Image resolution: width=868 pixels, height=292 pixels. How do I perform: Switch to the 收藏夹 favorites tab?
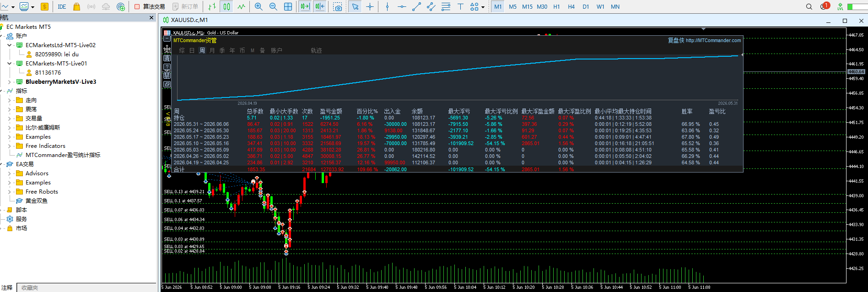point(30,287)
